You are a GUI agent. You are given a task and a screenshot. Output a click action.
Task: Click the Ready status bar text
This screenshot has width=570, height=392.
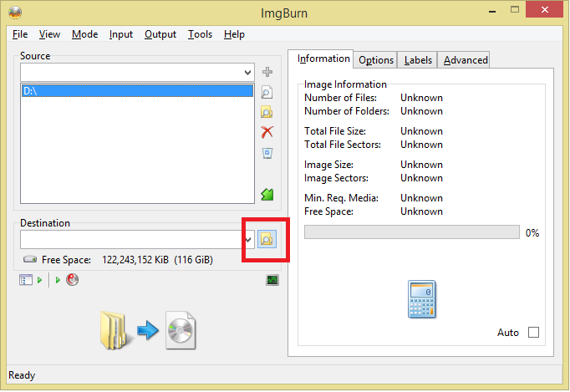22,375
